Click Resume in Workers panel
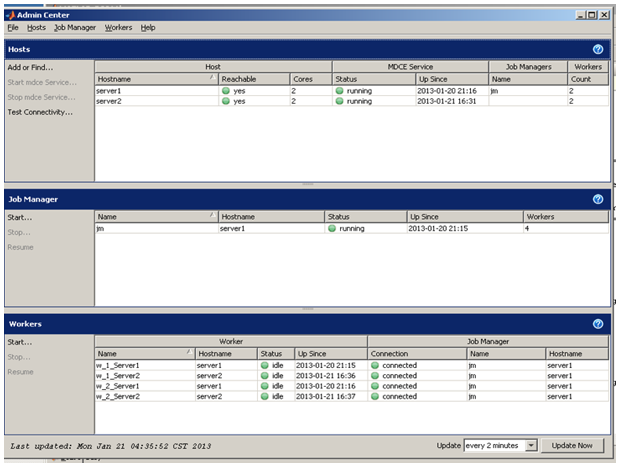 pyautogui.click(x=20, y=372)
